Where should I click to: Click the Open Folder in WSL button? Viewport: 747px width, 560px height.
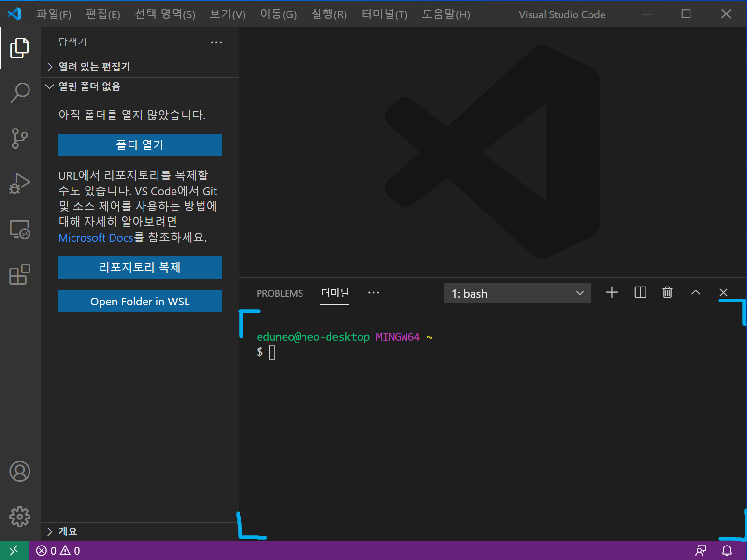click(x=140, y=301)
